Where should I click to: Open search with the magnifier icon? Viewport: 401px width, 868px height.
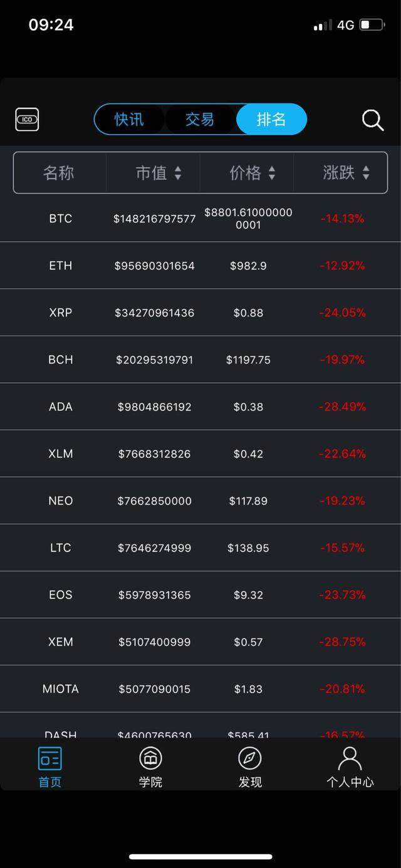tap(373, 120)
